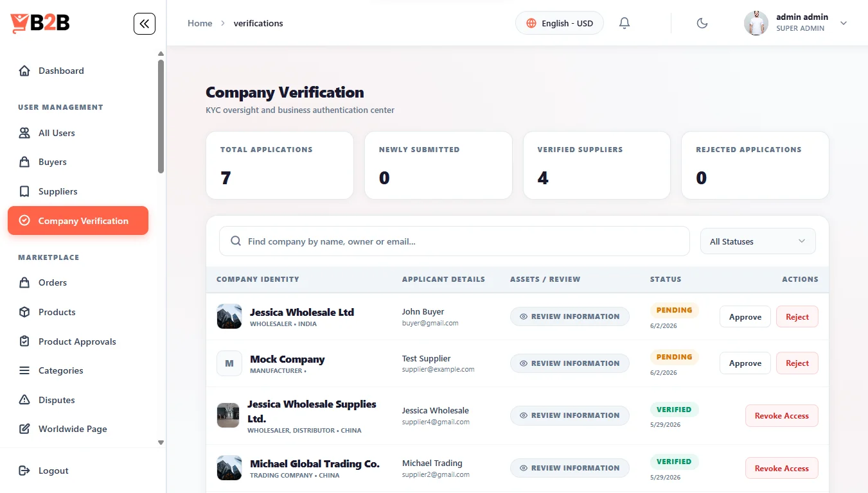868x493 pixels.
Task: Click the Company Verification check-circle icon
Action: coord(24,221)
